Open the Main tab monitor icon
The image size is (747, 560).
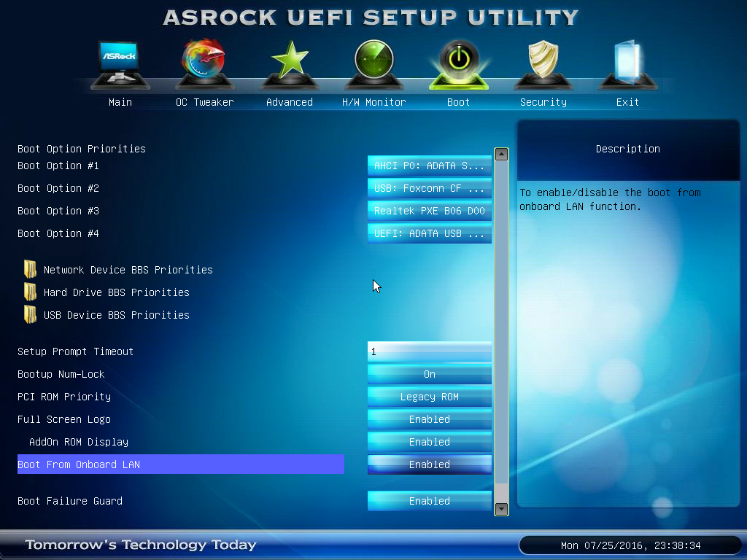click(x=120, y=65)
